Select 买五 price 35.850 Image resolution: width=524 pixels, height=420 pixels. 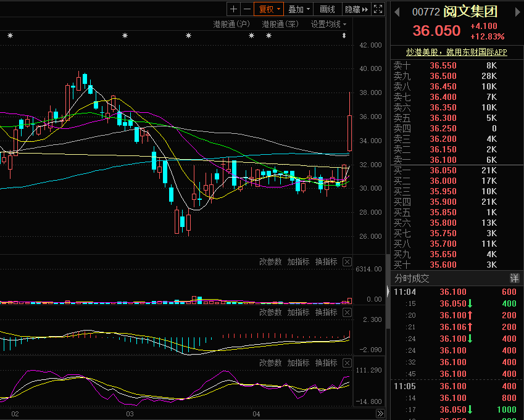tap(443, 212)
